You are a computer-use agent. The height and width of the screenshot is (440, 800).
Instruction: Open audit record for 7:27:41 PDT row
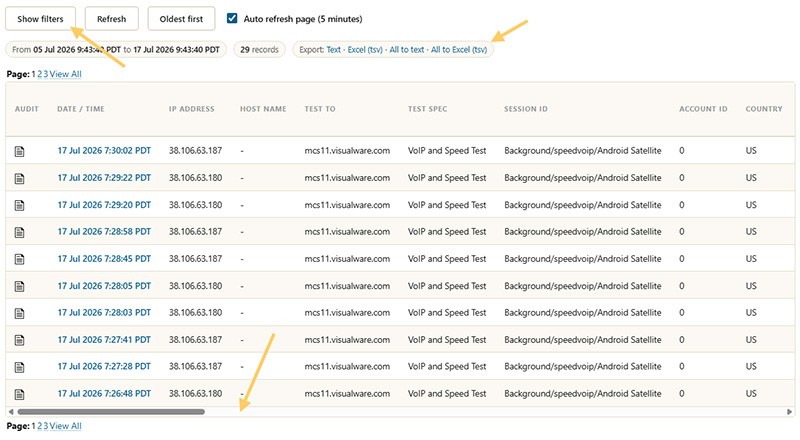(x=19, y=340)
